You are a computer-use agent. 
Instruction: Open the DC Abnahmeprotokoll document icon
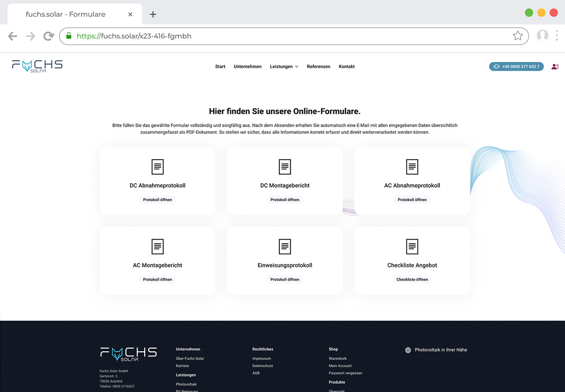[158, 167]
